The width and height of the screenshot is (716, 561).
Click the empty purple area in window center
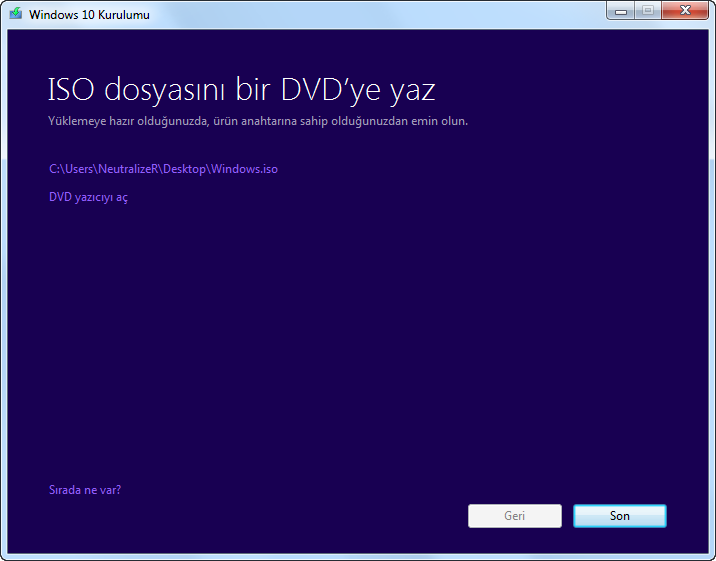358,330
